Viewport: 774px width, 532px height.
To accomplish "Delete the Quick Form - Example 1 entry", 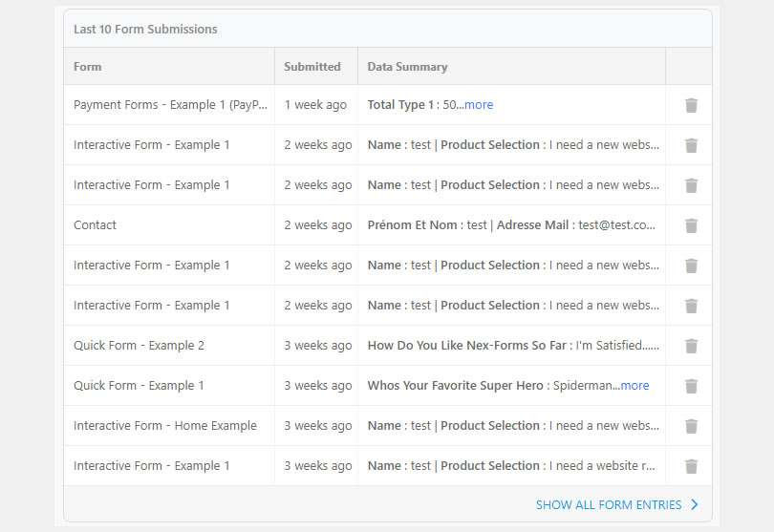I will pyautogui.click(x=691, y=386).
